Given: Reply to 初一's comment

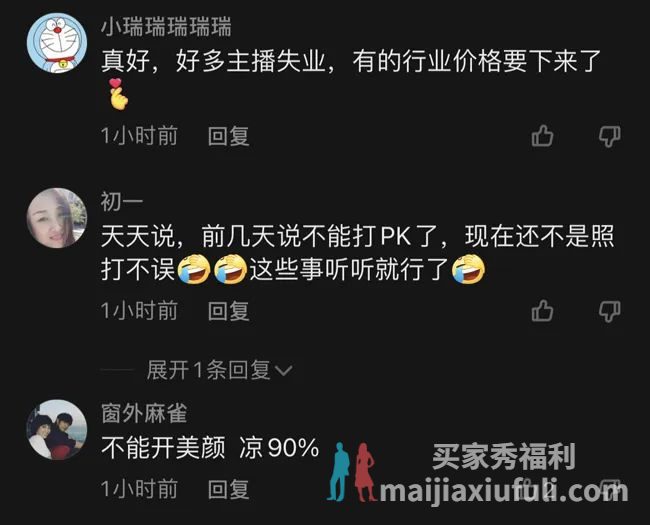Looking at the screenshot, I should pyautogui.click(x=228, y=311).
